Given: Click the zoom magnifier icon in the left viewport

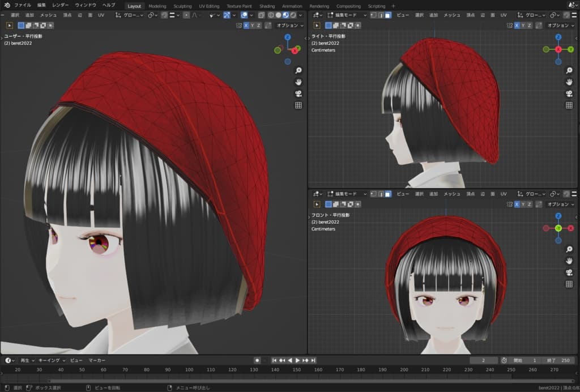Looking at the screenshot, I should (x=298, y=70).
